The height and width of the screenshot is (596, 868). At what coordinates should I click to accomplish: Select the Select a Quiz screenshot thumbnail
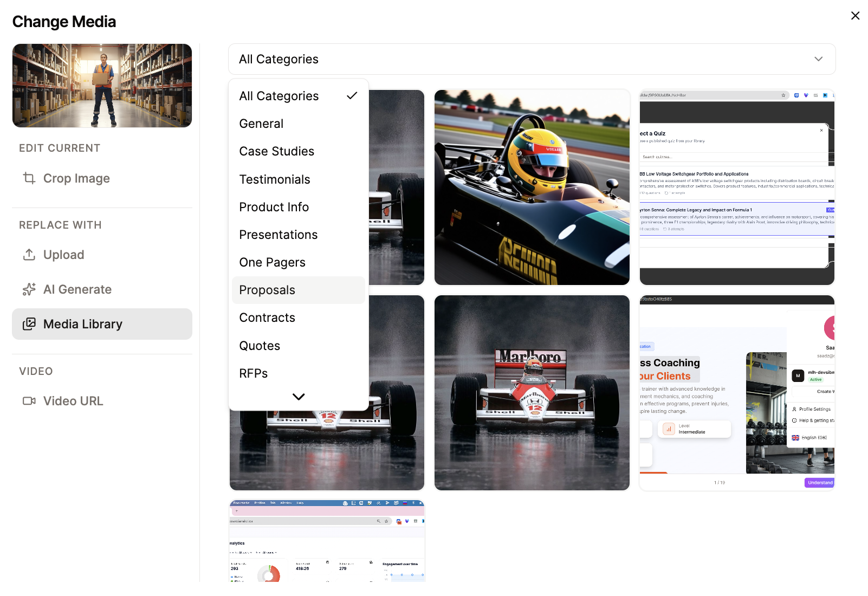[737, 187]
